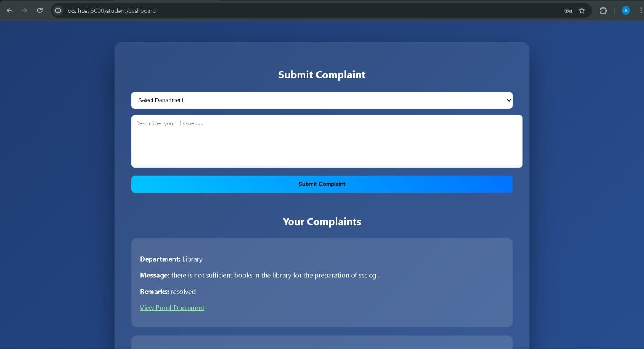Click the back navigation arrow
This screenshot has width=644, height=349.
pos(9,11)
